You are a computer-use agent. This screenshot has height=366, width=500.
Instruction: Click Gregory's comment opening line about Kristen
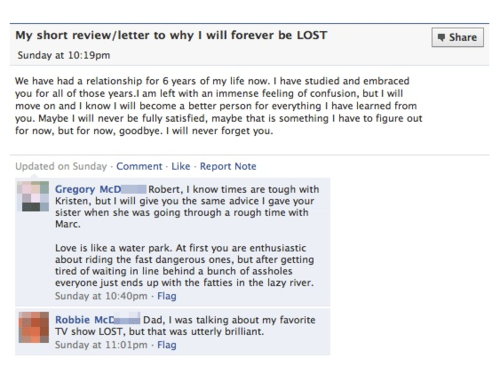(x=187, y=207)
